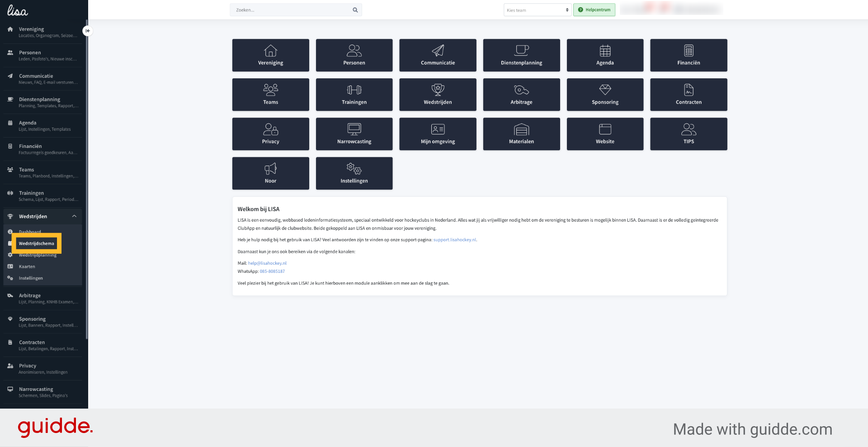The image size is (868, 447).
Task: Click the search magnifier icon
Action: tap(355, 10)
